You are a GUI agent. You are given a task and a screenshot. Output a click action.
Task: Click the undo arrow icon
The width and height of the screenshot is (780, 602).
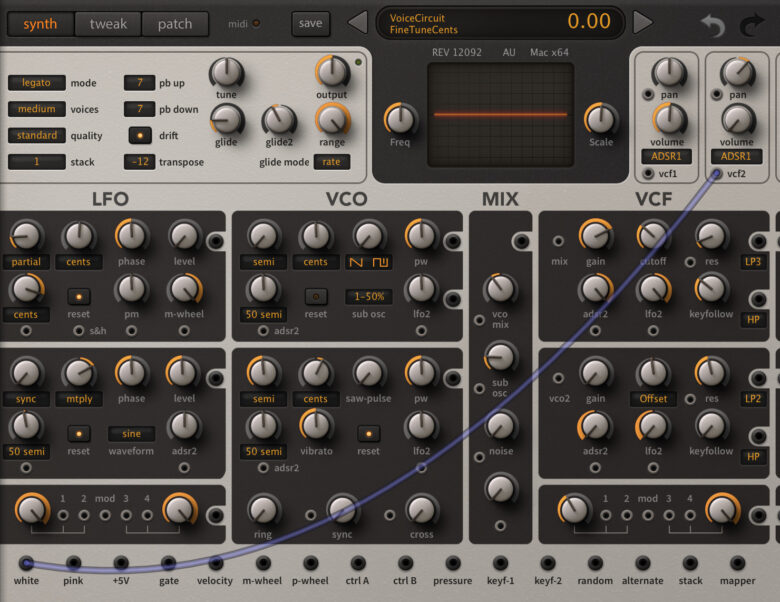pos(713,25)
